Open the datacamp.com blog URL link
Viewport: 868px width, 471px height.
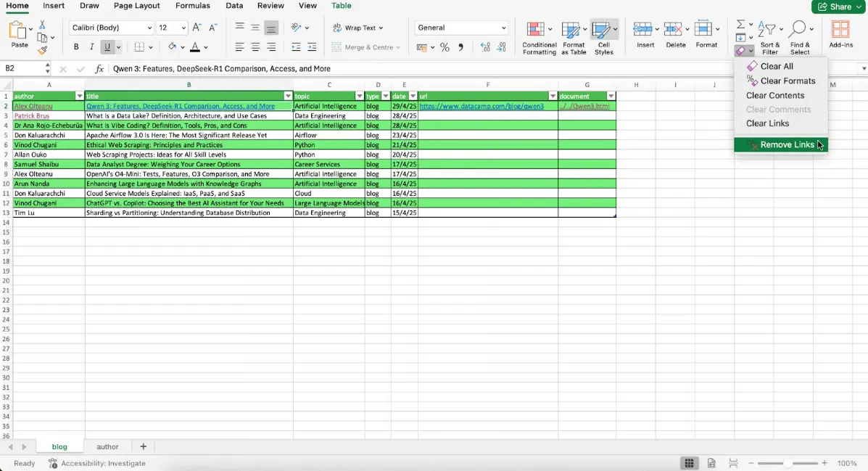pos(481,107)
